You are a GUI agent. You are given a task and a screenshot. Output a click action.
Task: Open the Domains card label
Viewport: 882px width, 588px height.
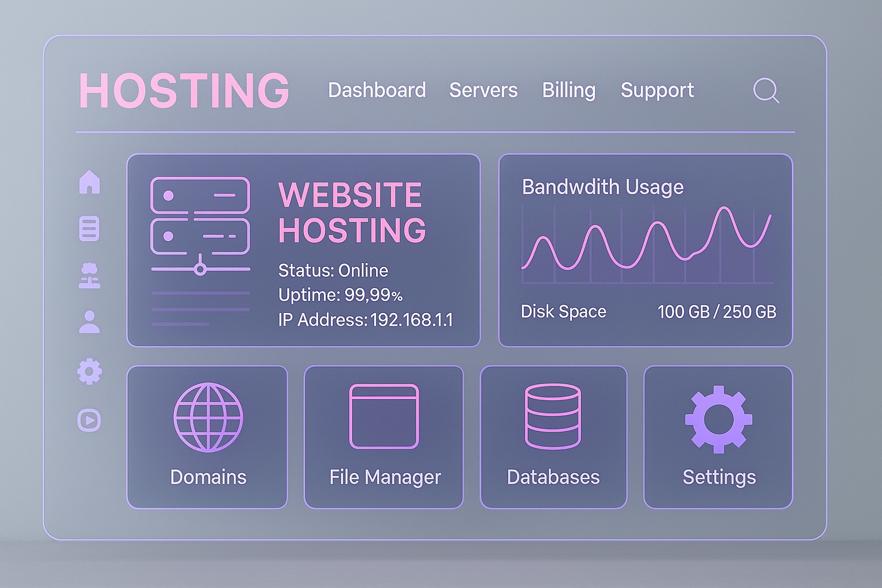pyautogui.click(x=208, y=477)
